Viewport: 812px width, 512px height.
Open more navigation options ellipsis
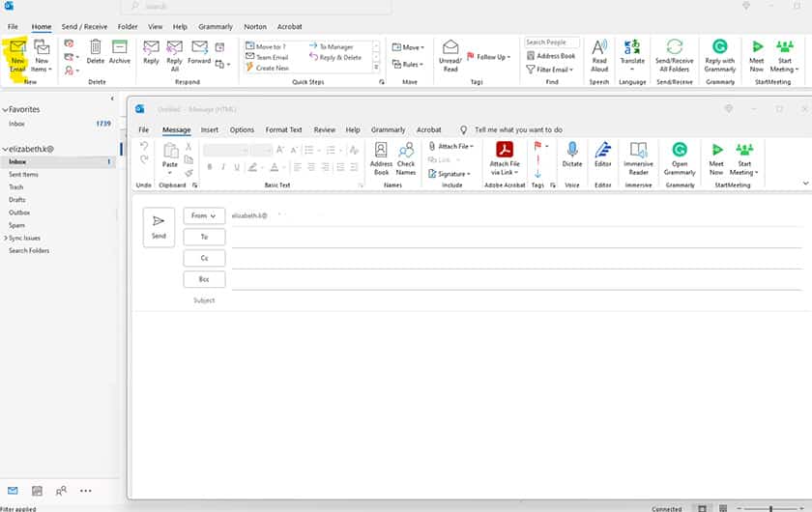point(85,490)
